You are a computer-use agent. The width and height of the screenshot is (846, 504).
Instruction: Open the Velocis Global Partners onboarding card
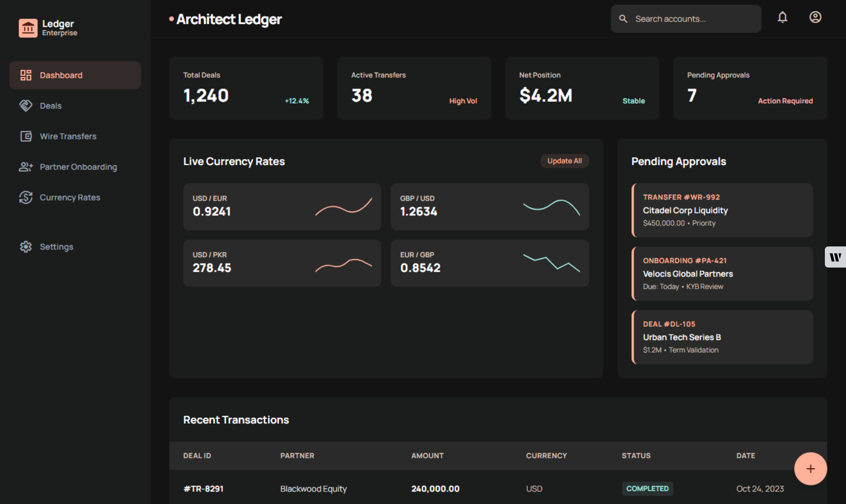tap(722, 274)
